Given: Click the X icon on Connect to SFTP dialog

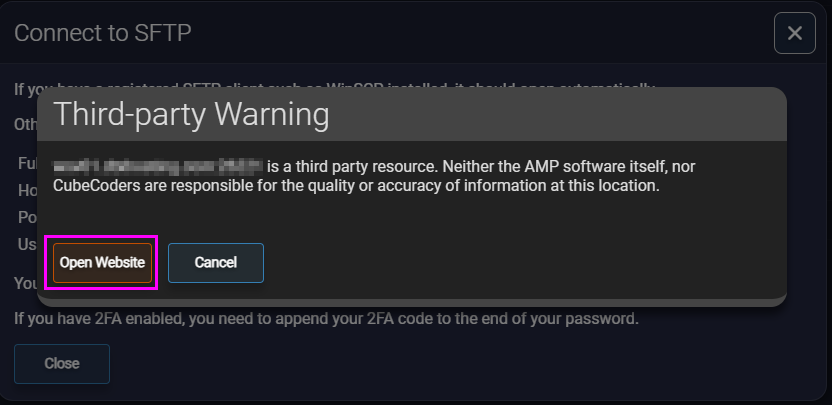Looking at the screenshot, I should pyautogui.click(x=795, y=33).
